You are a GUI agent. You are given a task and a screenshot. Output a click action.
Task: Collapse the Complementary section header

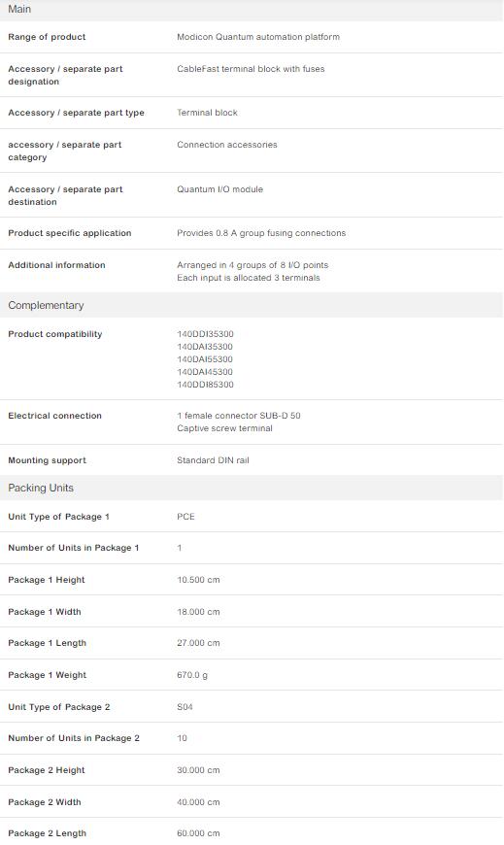(x=252, y=305)
